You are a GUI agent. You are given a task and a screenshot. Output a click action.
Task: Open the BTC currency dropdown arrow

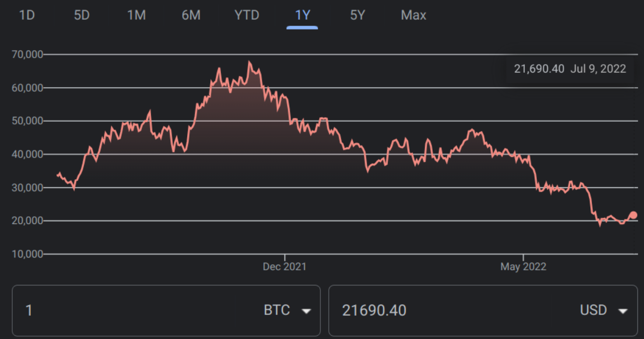click(x=306, y=311)
